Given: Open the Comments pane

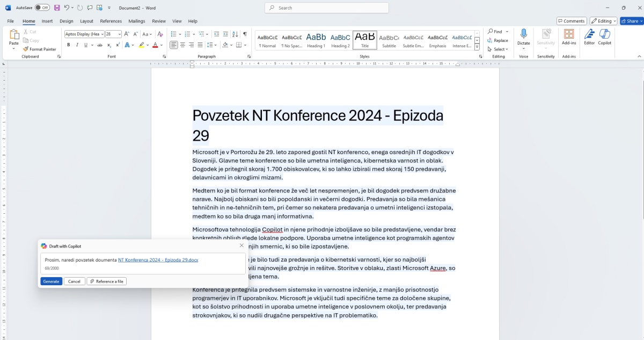Looking at the screenshot, I should 571,21.
